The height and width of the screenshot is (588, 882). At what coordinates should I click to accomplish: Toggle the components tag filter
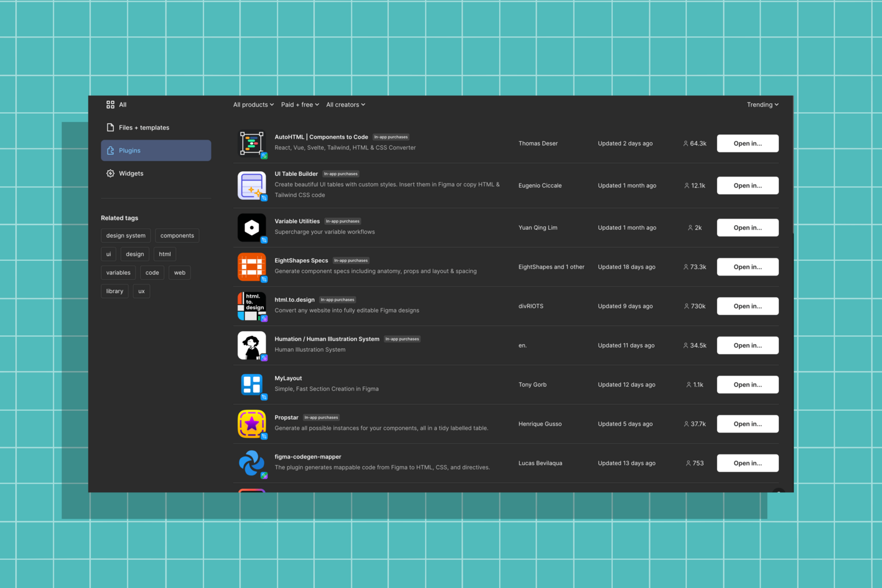click(177, 235)
